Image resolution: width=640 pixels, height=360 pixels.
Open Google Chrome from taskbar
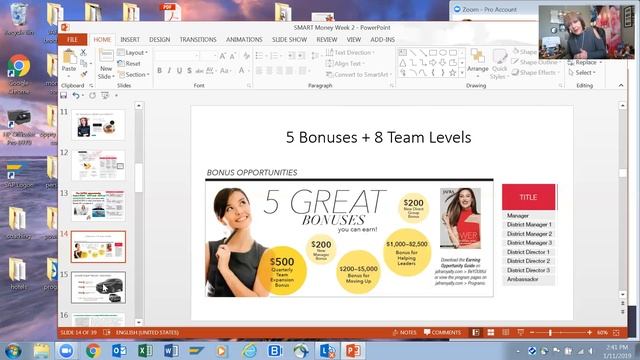click(93, 351)
